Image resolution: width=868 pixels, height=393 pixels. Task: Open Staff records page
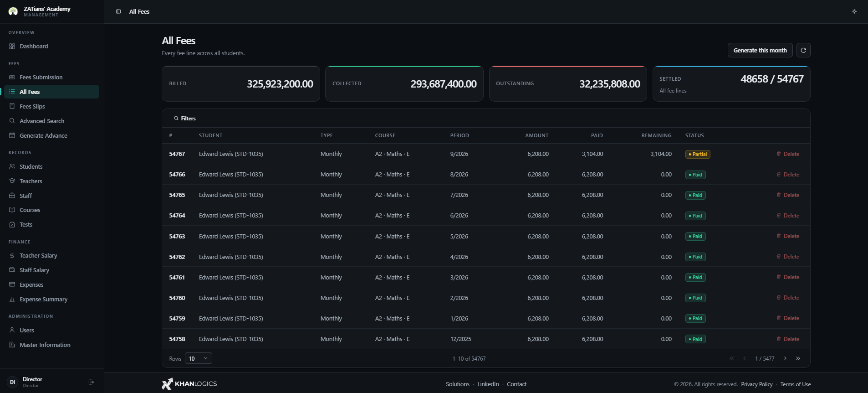(x=51, y=196)
